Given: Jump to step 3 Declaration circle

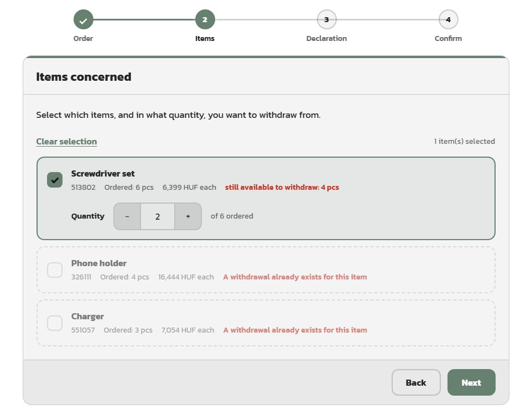Looking at the screenshot, I should (x=326, y=20).
